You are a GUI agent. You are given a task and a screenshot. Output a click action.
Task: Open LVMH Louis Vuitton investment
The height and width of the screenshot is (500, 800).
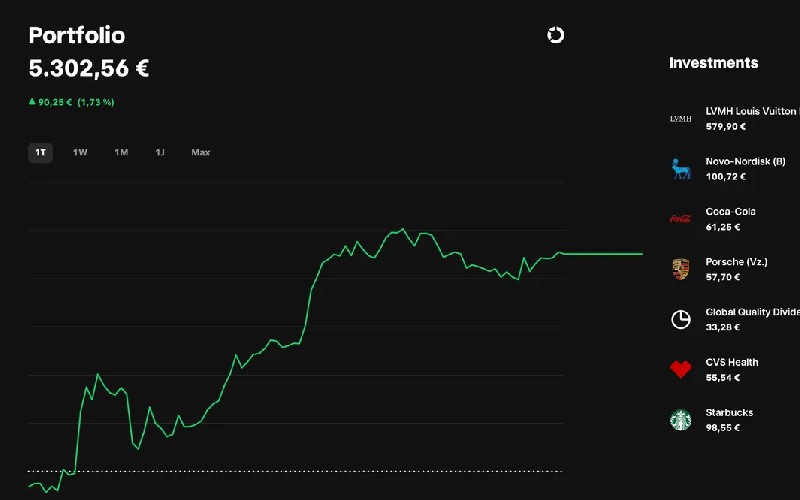pyautogui.click(x=734, y=118)
